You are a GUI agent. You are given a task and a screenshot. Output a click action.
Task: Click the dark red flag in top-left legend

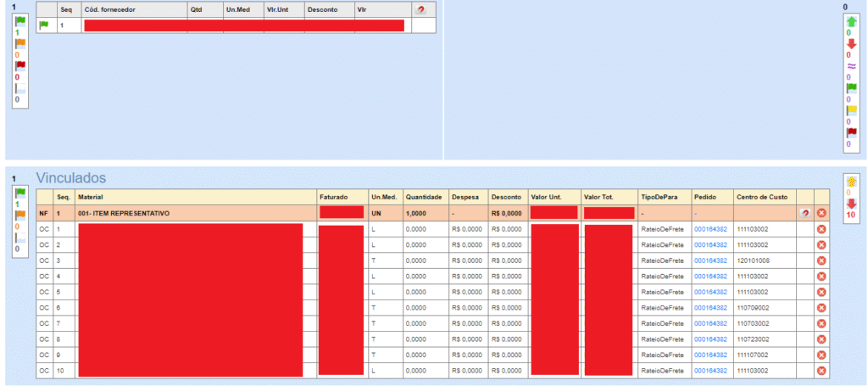pyautogui.click(x=19, y=65)
